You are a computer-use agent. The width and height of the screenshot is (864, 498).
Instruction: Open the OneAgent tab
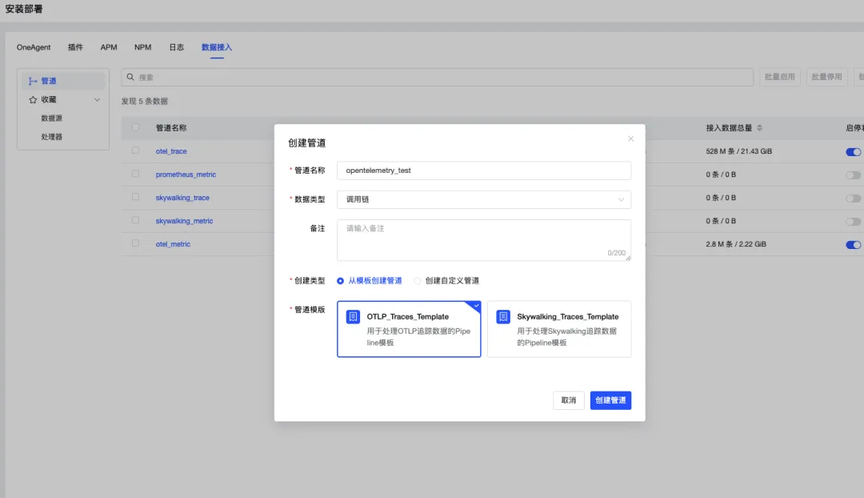pos(33,47)
